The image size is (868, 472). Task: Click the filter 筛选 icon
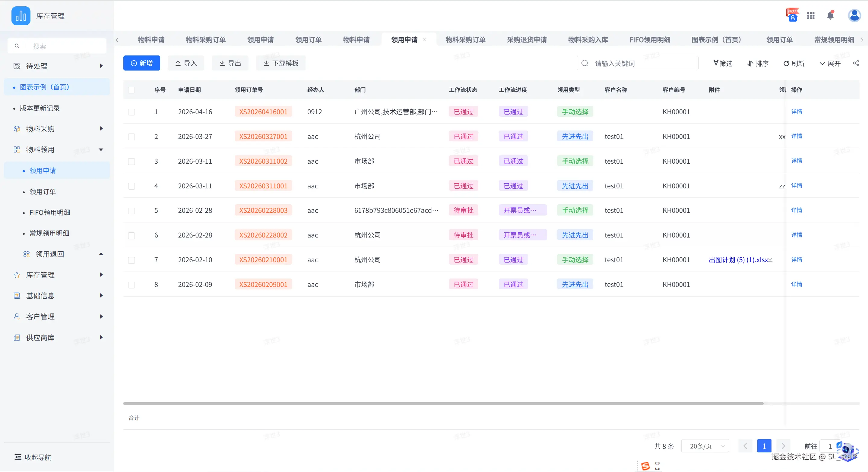point(716,63)
